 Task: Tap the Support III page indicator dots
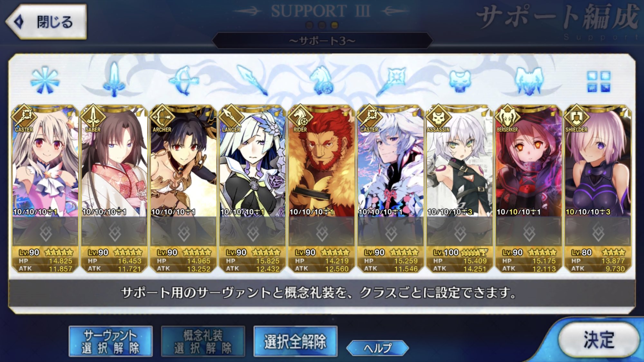[x=322, y=25]
